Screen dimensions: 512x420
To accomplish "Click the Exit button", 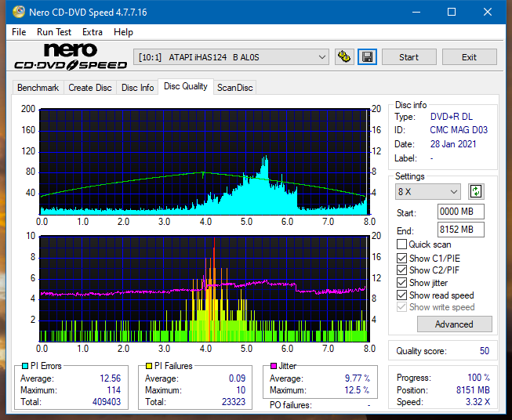I will tap(469, 57).
